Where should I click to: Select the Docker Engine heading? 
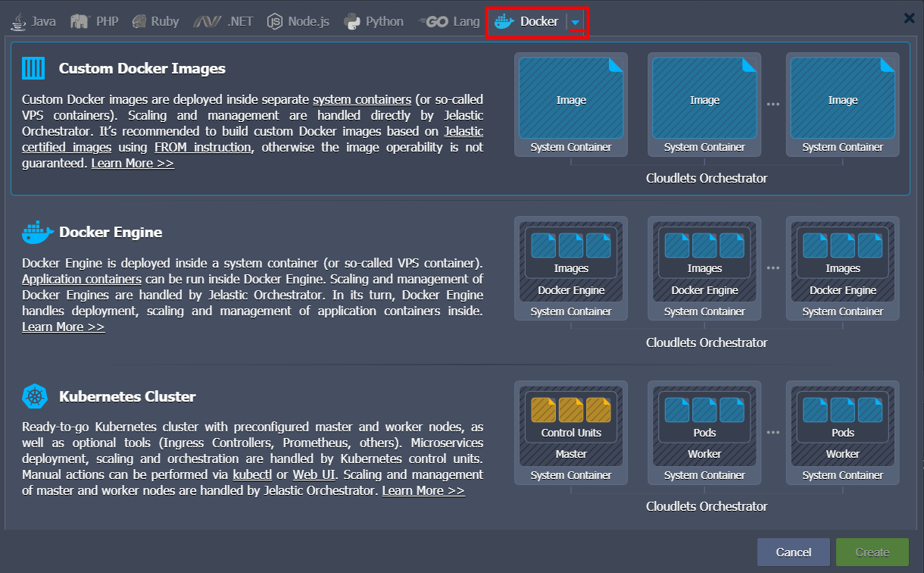(111, 233)
